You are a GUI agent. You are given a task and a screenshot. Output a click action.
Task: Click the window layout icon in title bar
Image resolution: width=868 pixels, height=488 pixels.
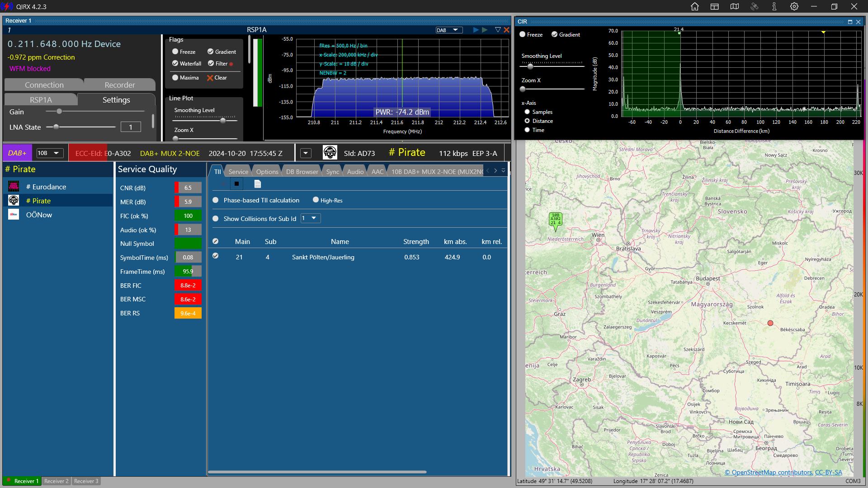pyautogui.click(x=715, y=6)
